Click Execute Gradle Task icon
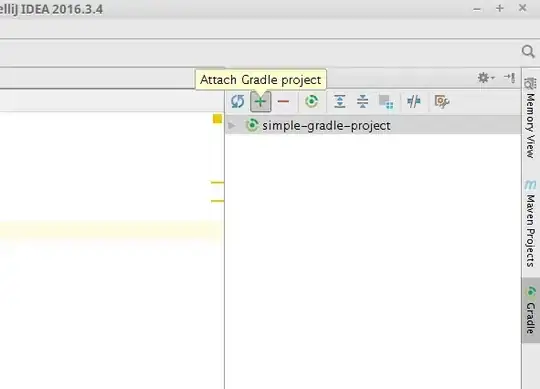Image resolution: width=540 pixels, height=389 pixels. [x=312, y=102]
